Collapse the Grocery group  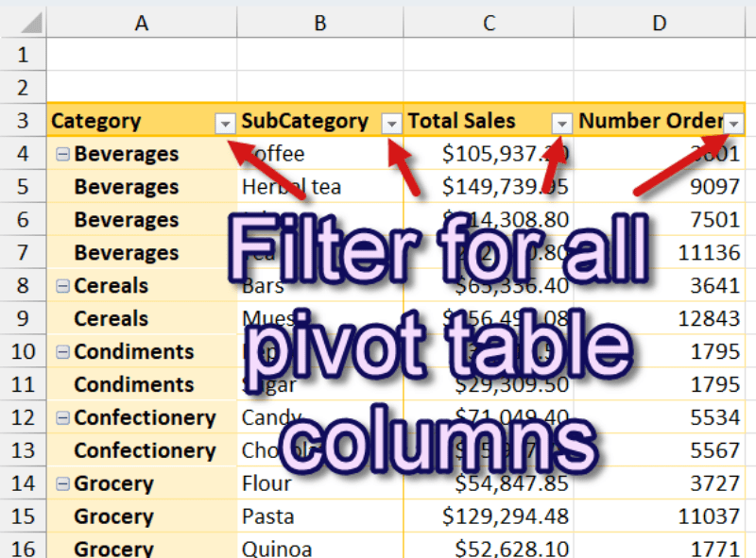[x=62, y=483]
